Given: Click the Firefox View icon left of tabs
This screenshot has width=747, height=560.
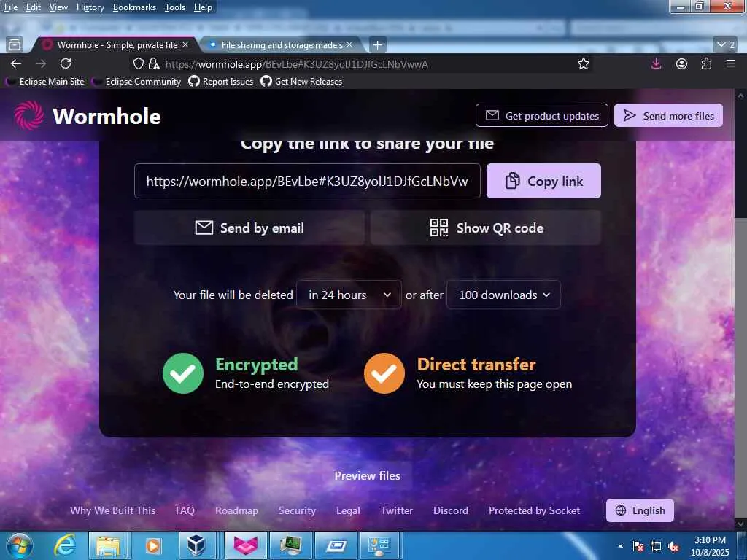Looking at the screenshot, I should (15, 44).
